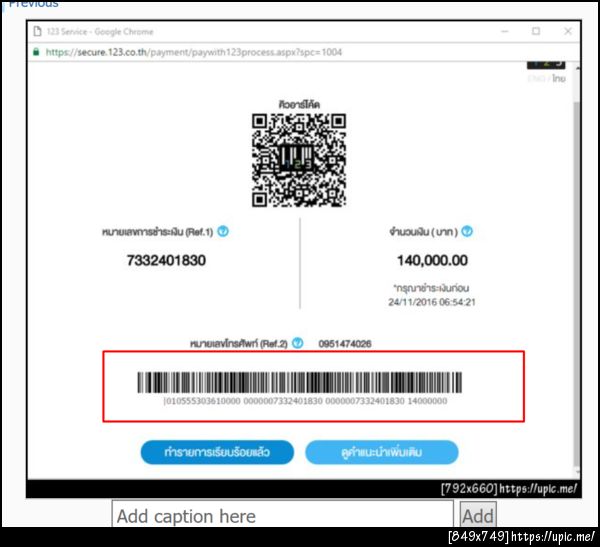The image size is (600, 547).
Task: Minimize the 123 Service Chrome window
Action: (505, 31)
